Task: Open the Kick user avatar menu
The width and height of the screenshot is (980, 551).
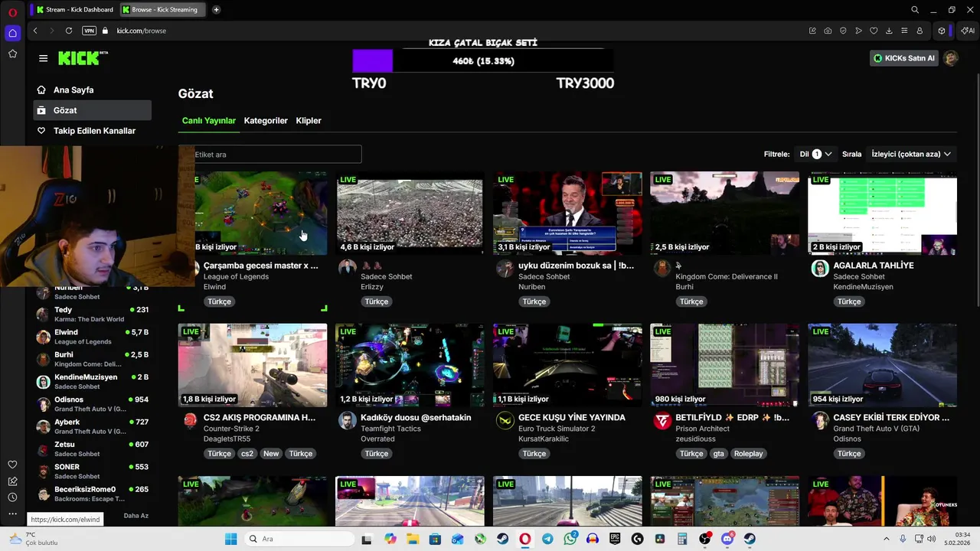Action: (951, 58)
